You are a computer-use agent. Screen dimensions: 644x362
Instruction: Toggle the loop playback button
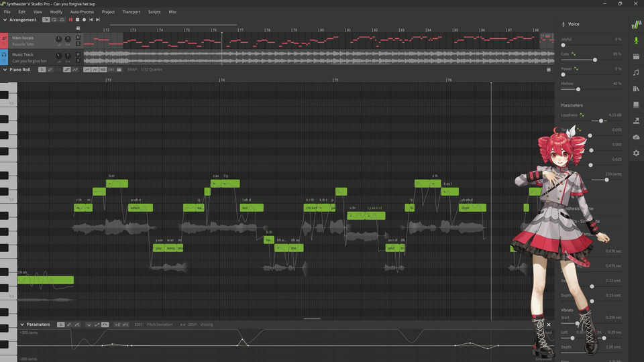point(54,19)
